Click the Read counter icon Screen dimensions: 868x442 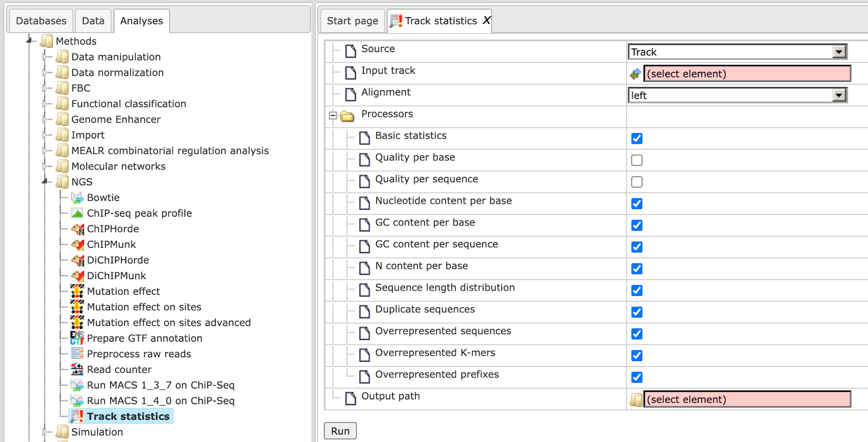pos(78,370)
